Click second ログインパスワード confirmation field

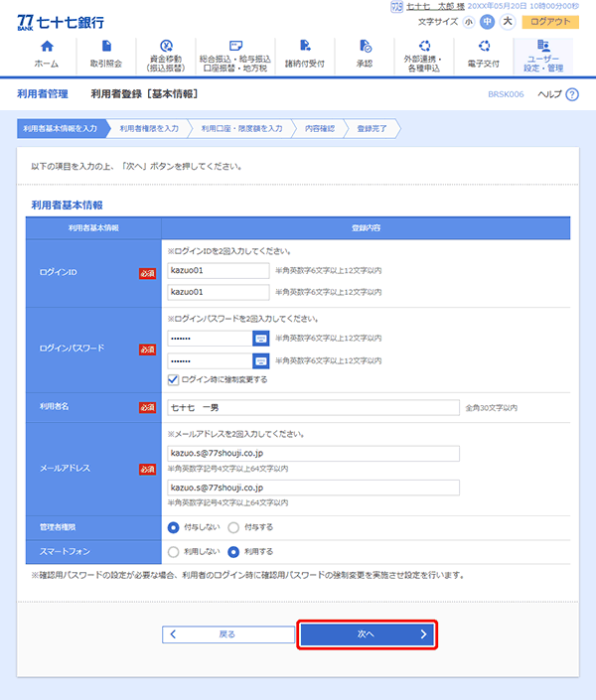point(210,360)
